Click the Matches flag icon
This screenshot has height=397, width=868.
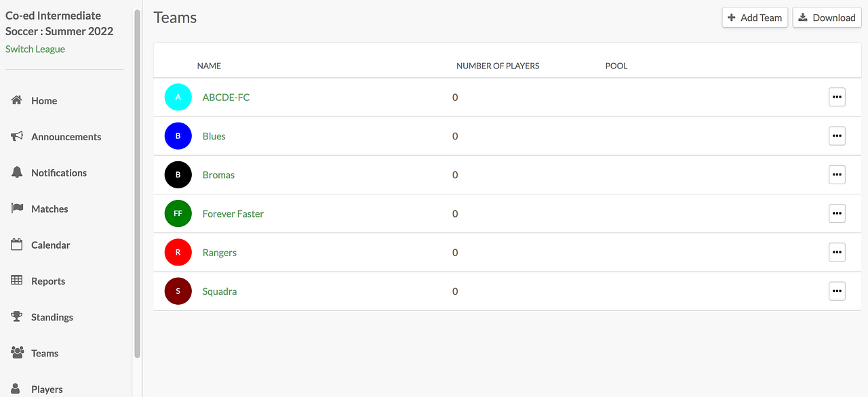tap(17, 209)
